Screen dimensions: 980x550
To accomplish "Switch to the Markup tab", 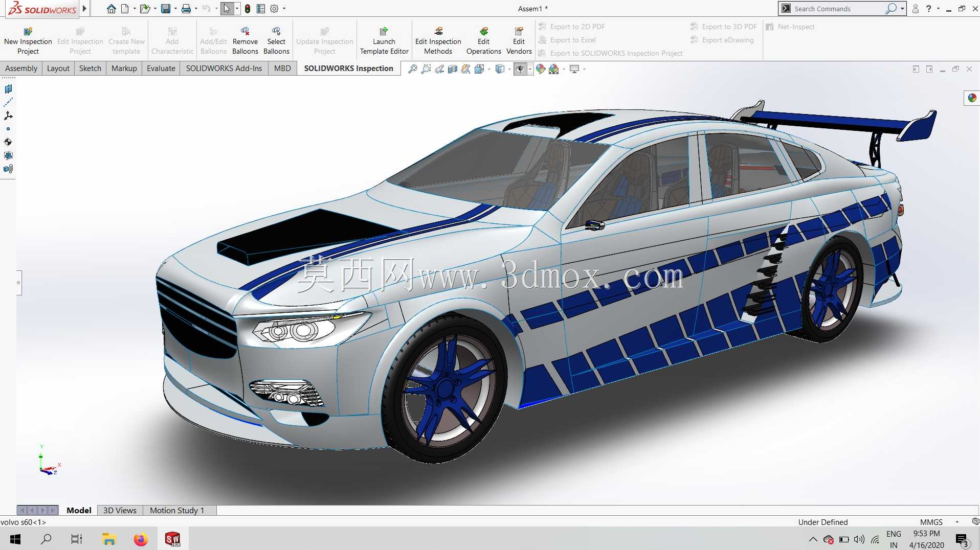I will click(x=124, y=68).
